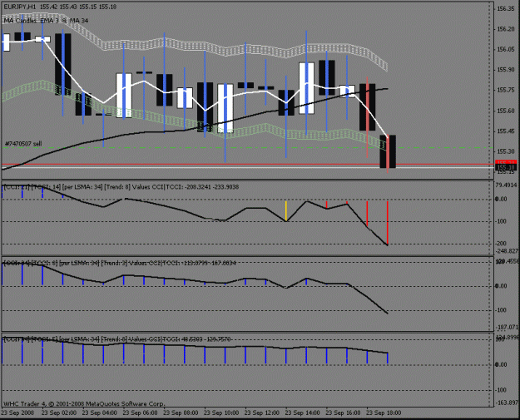Select CCI indicator label showing -208.3241 -233.9038

coord(121,187)
